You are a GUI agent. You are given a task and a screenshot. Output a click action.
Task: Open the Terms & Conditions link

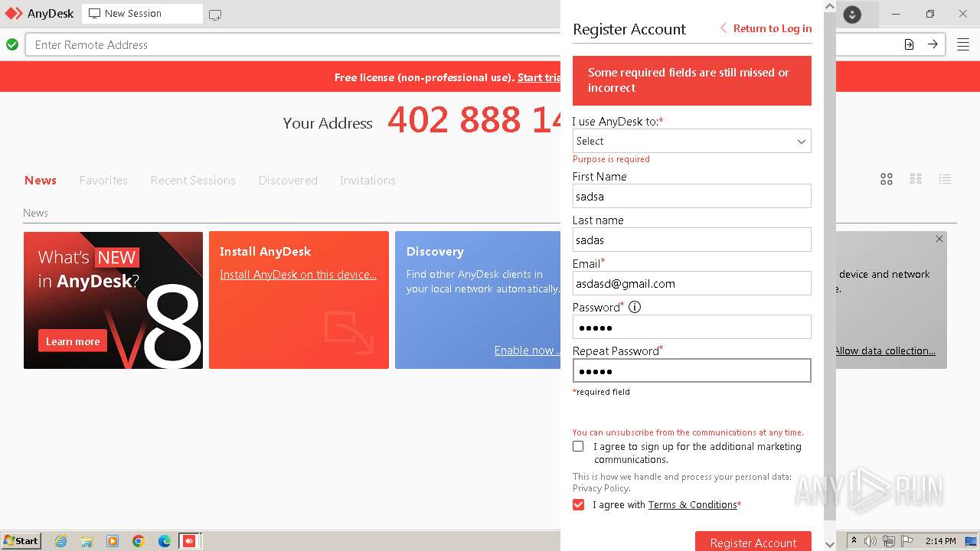693,505
